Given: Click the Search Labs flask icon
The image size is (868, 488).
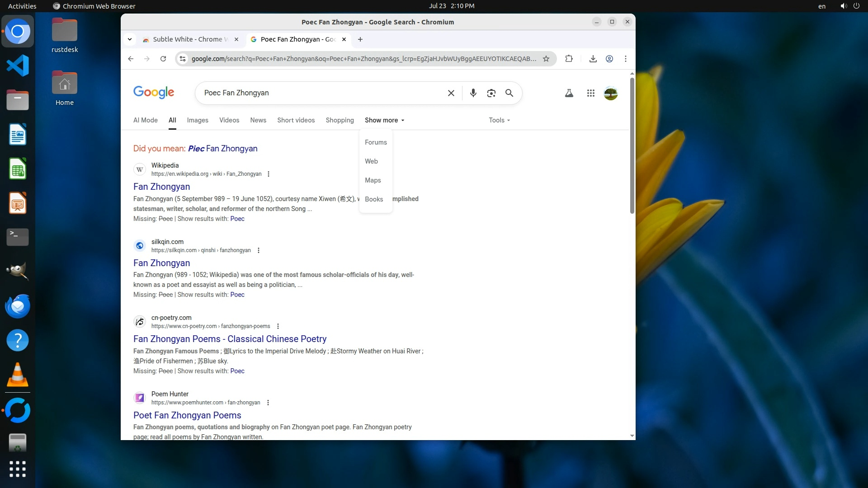Looking at the screenshot, I should tap(569, 93).
